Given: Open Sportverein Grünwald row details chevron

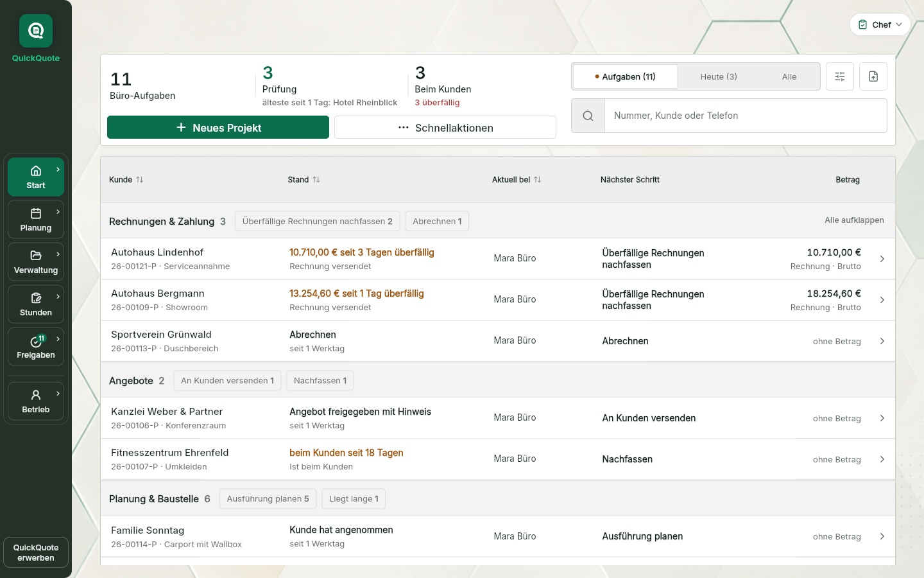Looking at the screenshot, I should [882, 341].
